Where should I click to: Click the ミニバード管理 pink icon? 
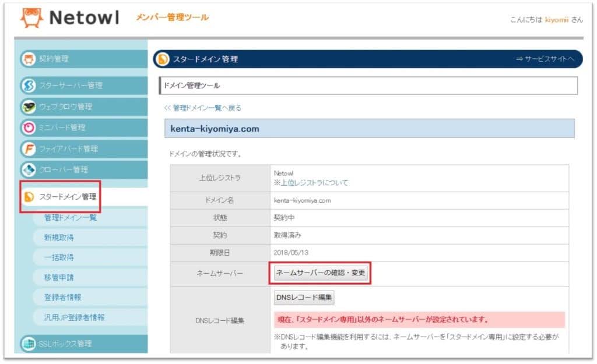(29, 128)
